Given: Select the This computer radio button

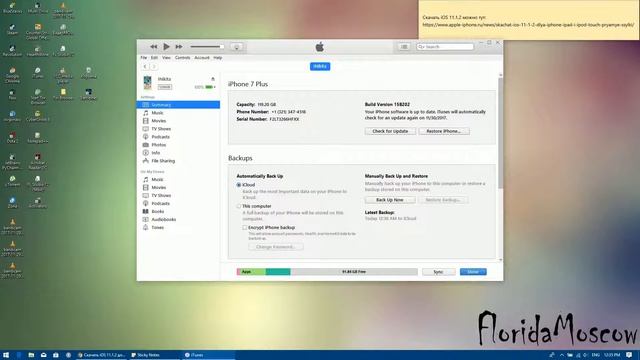Looking at the screenshot, I should pos(239,207).
